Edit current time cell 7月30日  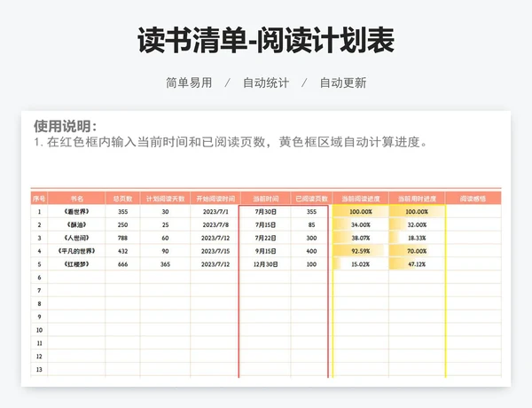265,211
